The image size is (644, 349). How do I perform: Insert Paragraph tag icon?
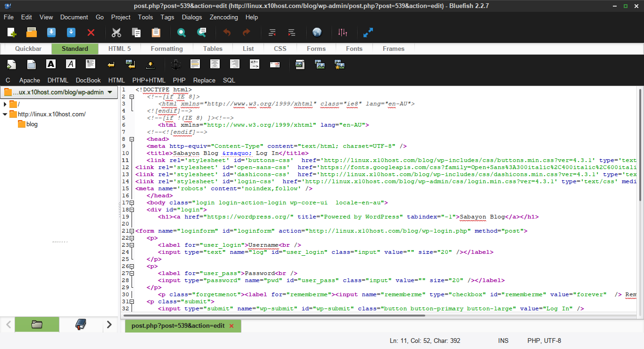coord(91,64)
